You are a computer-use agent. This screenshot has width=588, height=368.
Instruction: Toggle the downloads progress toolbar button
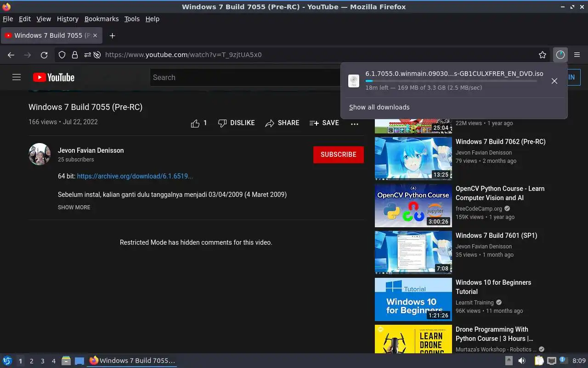point(560,55)
